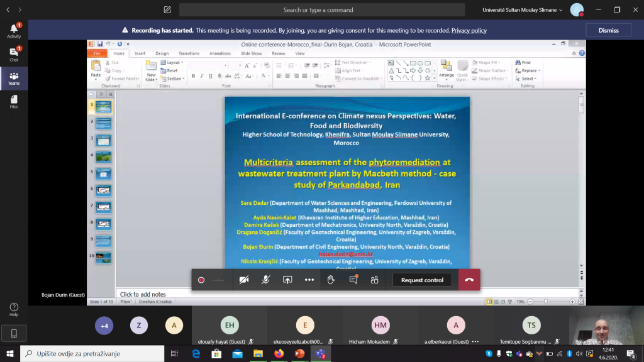Screen dimensions: 644x362
Task: Open the Files section in Teams
Action: (x=14, y=102)
